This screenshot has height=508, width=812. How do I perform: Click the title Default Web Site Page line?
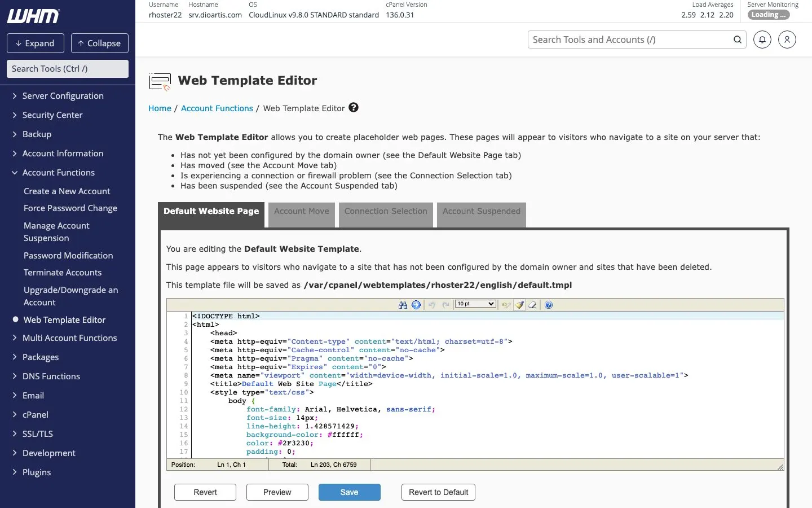[x=292, y=384]
